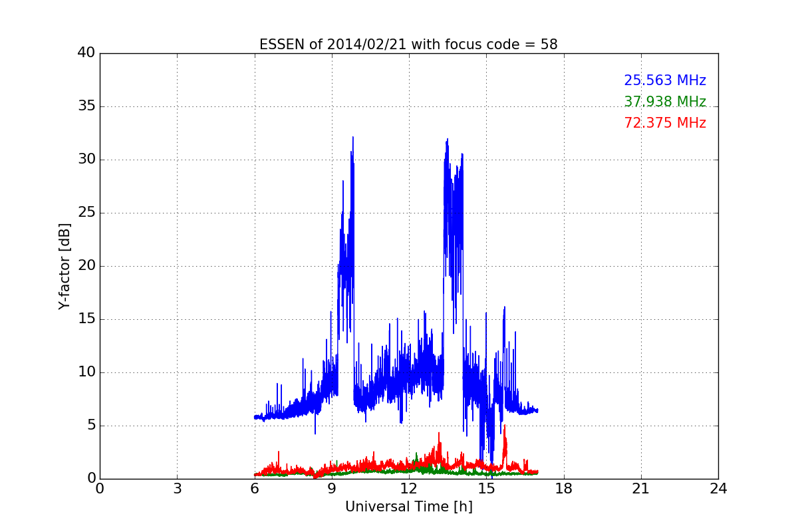Click the x-axis tick label 6

pos(255,489)
